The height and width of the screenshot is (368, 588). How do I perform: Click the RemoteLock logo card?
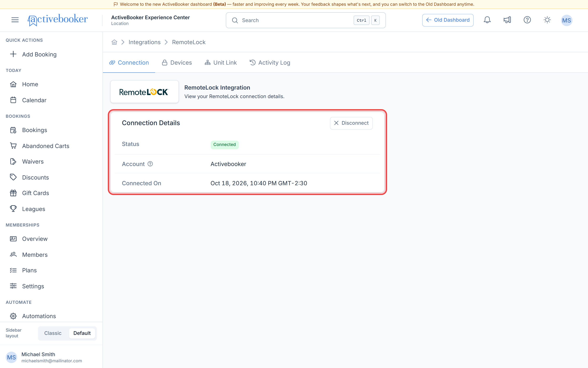click(x=144, y=92)
